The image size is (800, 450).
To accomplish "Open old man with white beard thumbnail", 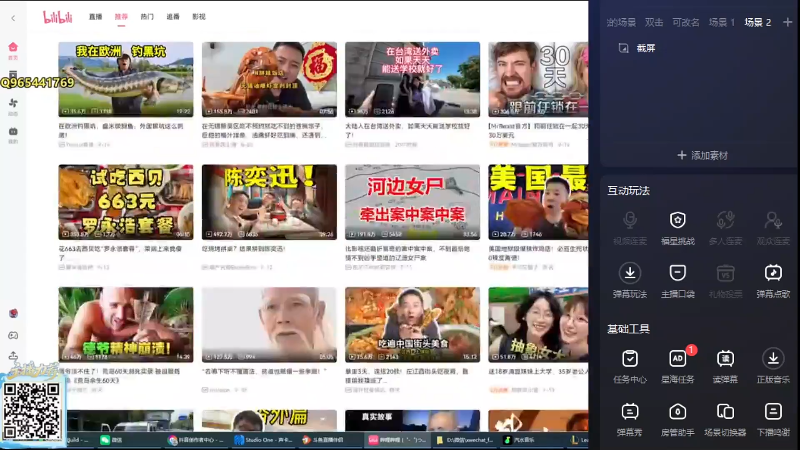I will click(x=269, y=324).
